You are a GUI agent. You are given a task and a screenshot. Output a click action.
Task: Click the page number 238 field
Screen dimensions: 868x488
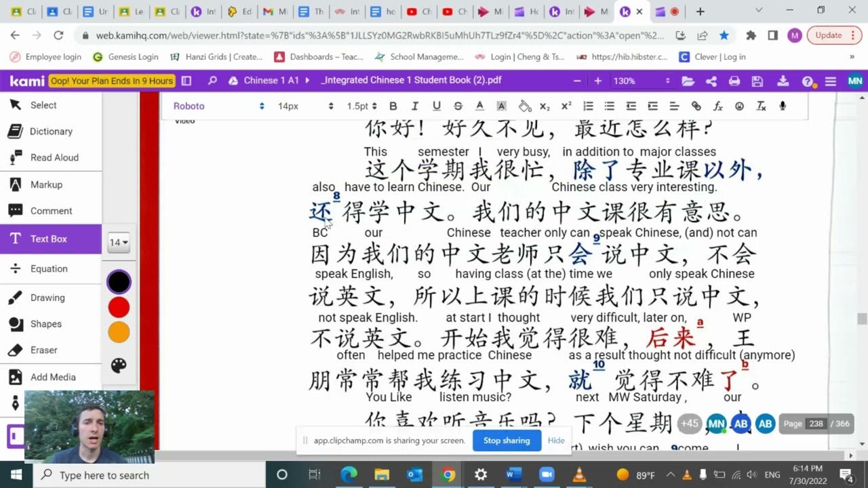point(816,424)
